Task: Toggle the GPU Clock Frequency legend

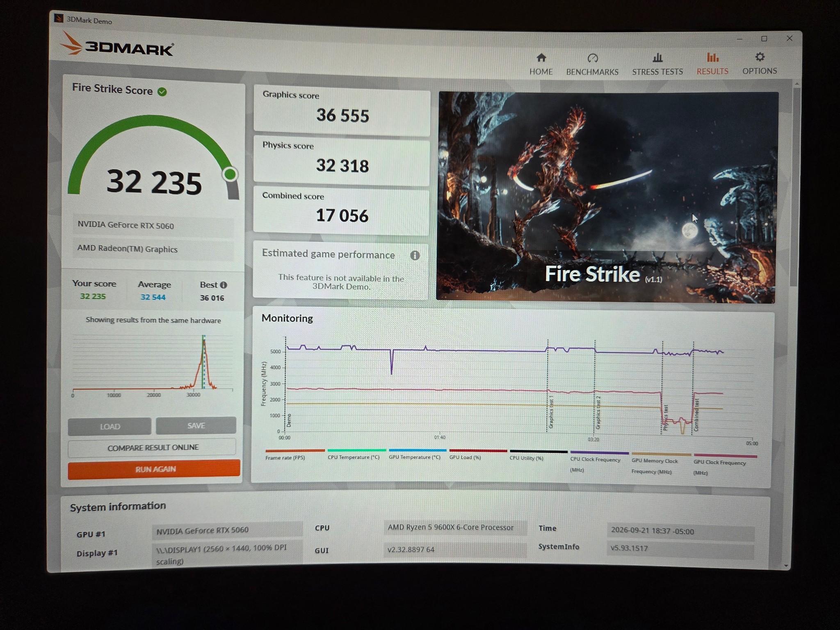Action: click(x=725, y=466)
